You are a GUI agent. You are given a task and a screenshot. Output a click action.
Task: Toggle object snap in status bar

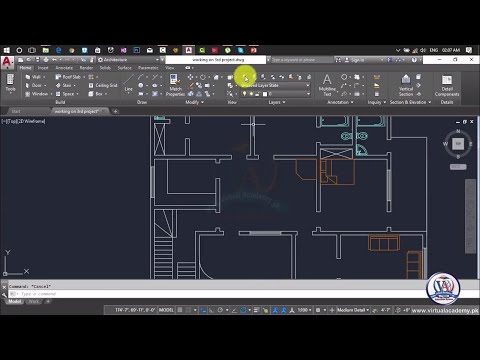point(243,310)
